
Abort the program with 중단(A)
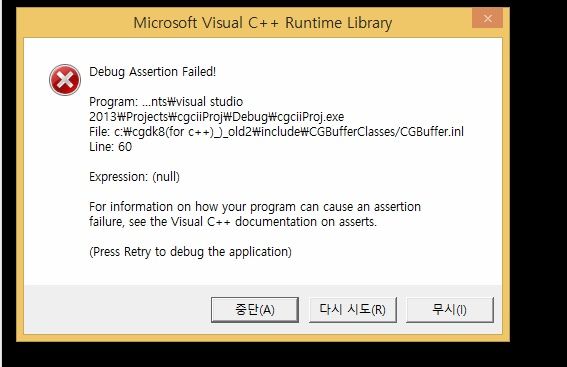[x=255, y=310]
